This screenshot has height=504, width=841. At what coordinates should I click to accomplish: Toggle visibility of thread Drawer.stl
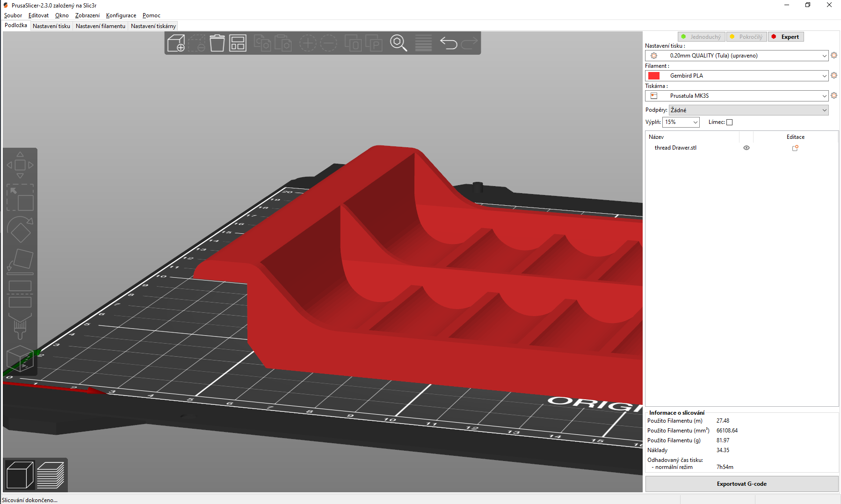[x=746, y=148]
